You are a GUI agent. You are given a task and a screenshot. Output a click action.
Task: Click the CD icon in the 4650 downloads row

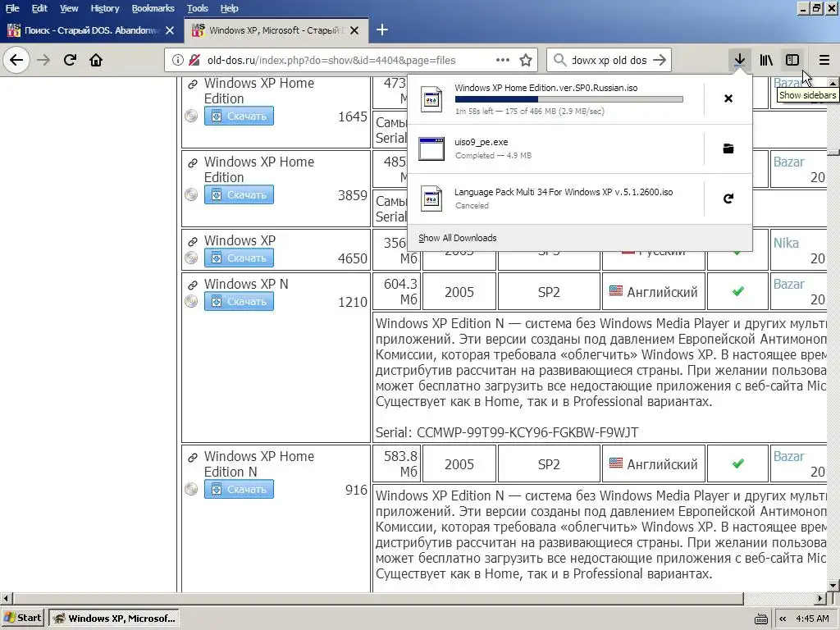click(191, 258)
